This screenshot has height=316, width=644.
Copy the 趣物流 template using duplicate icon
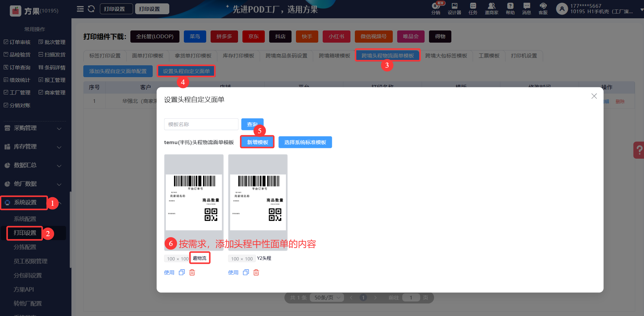coord(182,272)
